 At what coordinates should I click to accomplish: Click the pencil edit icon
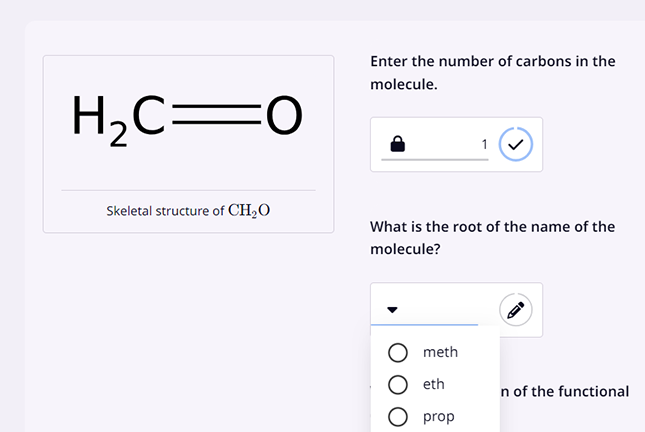coord(516,310)
